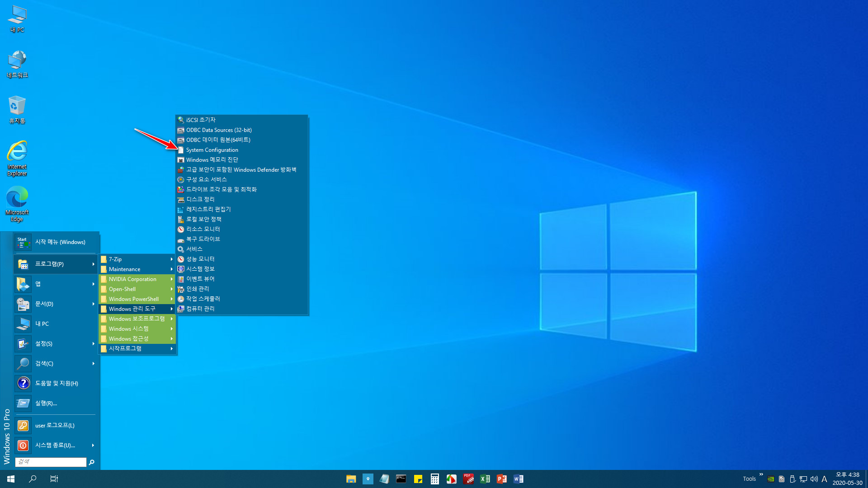This screenshot has width=868, height=488.
Task: Expand the Windows 접근성 folder
Action: pos(137,339)
